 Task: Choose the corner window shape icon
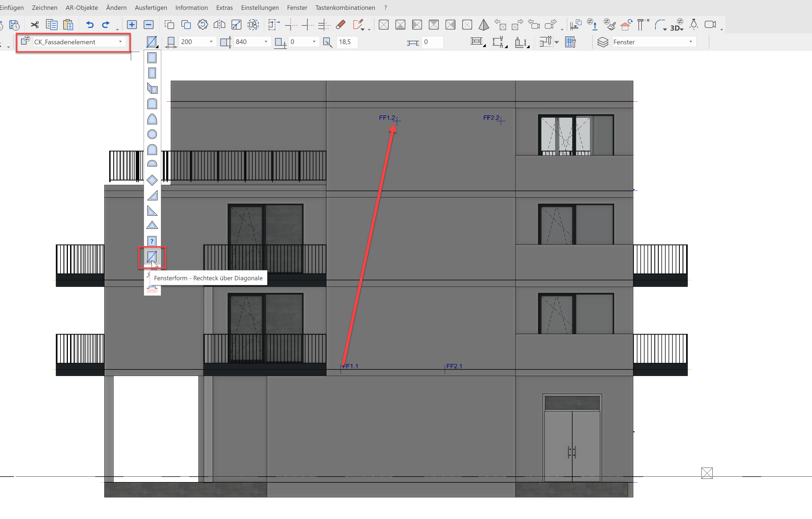click(x=152, y=89)
